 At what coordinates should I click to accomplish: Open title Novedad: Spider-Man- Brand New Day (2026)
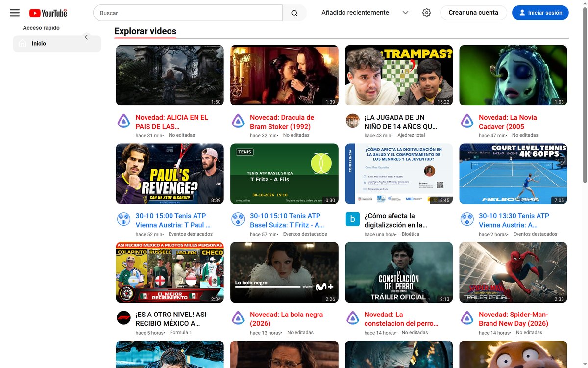pyautogui.click(x=514, y=319)
